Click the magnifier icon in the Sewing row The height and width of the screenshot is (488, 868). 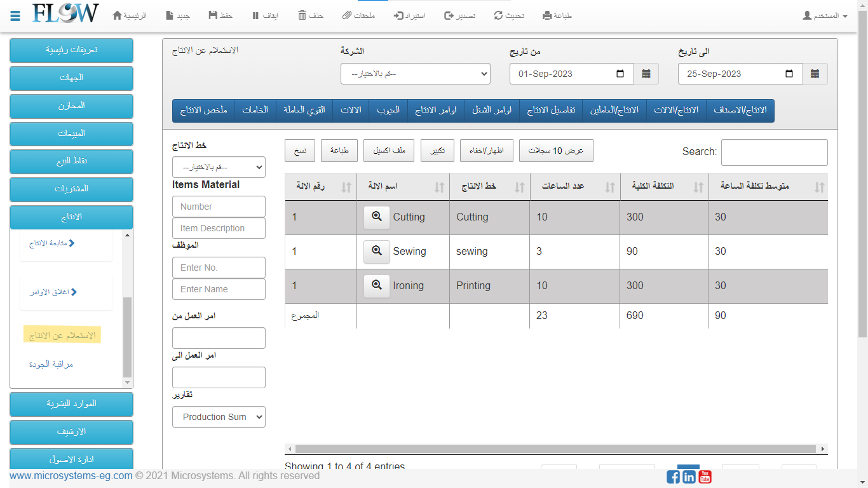[377, 252]
